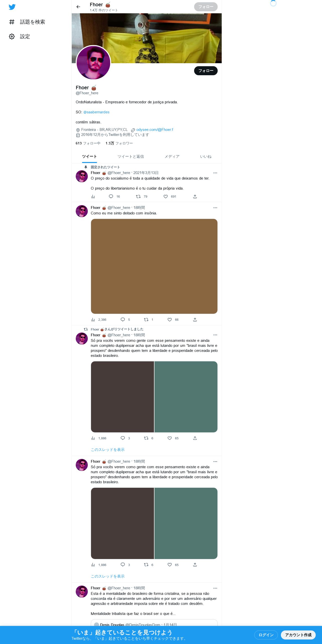Switch to the いいね tab

206,156
